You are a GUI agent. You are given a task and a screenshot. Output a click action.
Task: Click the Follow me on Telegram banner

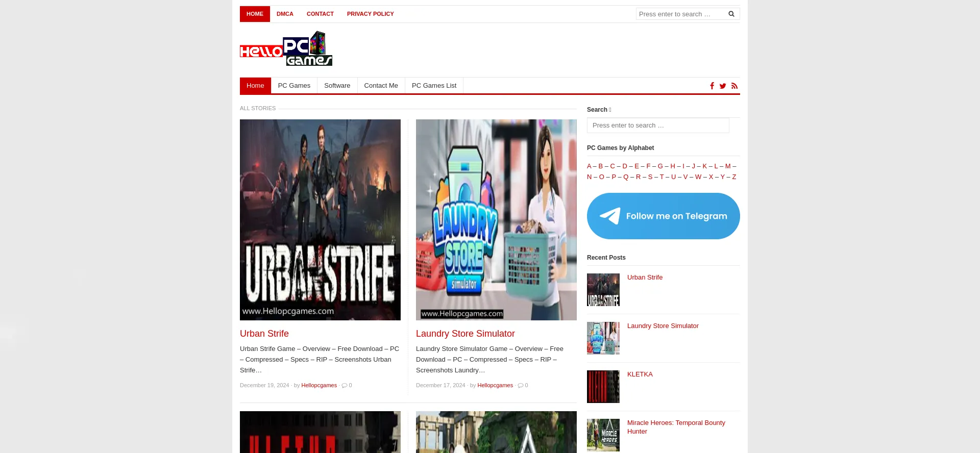pyautogui.click(x=664, y=216)
